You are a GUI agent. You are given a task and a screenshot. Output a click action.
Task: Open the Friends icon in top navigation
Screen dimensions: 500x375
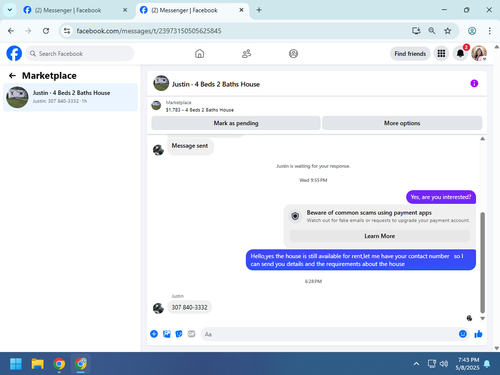[x=246, y=53]
